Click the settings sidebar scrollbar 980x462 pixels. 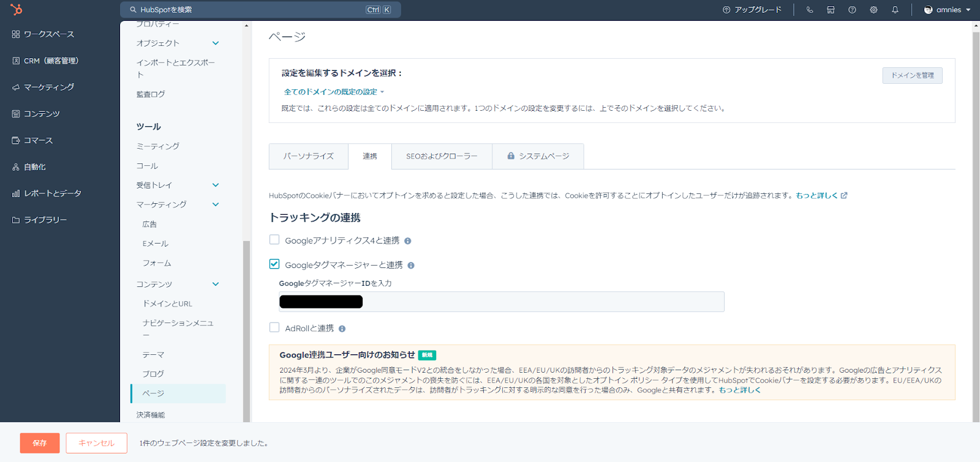tap(246, 330)
